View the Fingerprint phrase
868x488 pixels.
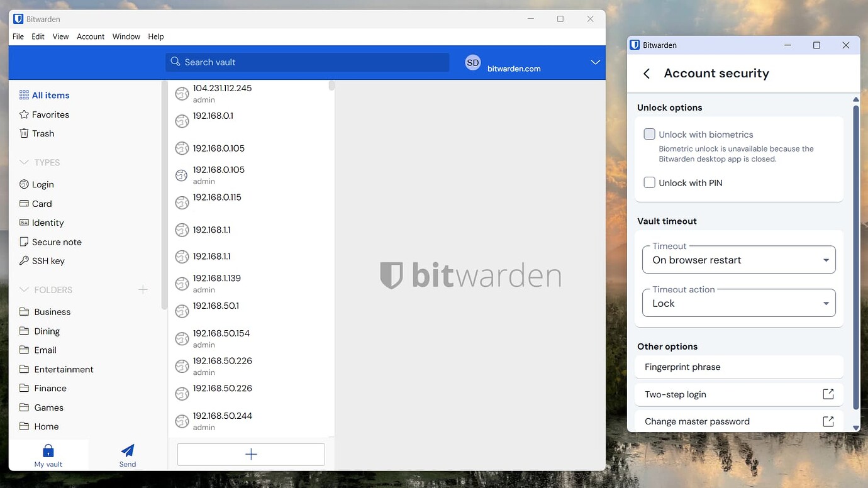[x=681, y=367]
